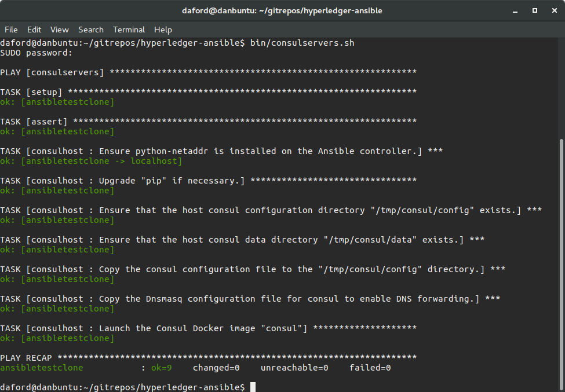Click the 'Launch the Consul Docker image' line

click(208, 328)
